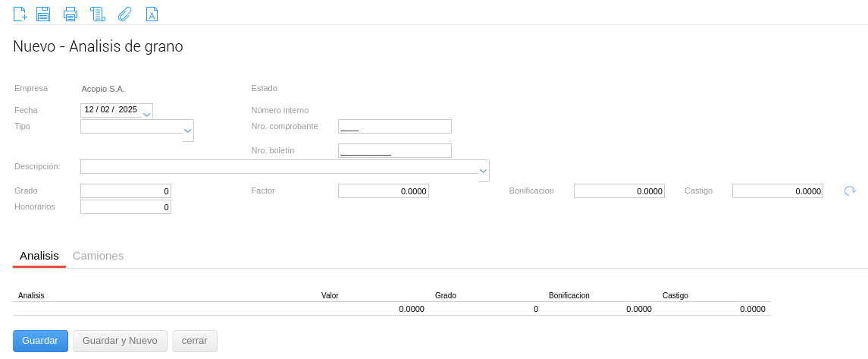Open the Fecha date picker arrow
Viewport: 868px width, 359px height.
click(x=147, y=114)
